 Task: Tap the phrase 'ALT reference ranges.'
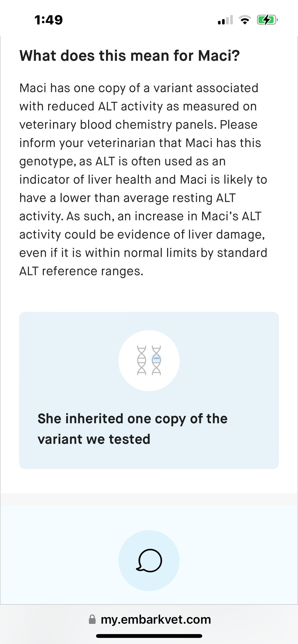tap(82, 271)
